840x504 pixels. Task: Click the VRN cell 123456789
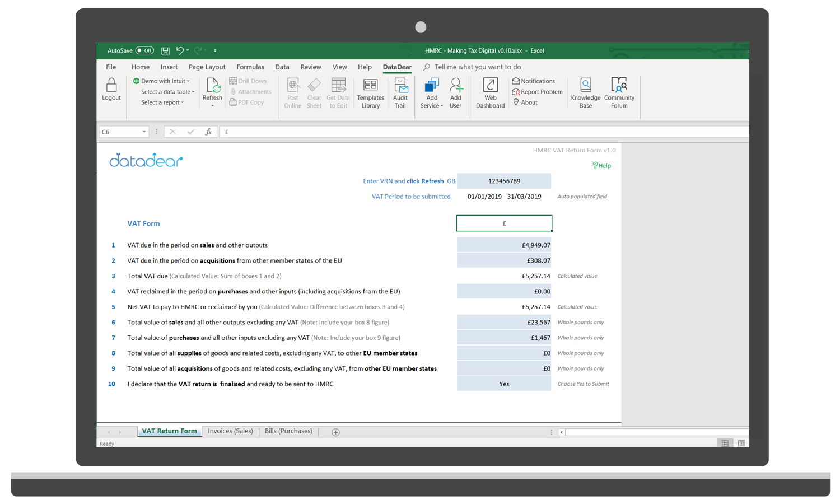504,181
